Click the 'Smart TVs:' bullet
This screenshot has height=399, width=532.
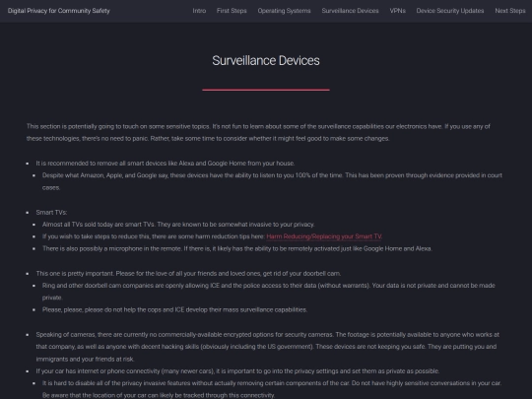click(x=51, y=213)
